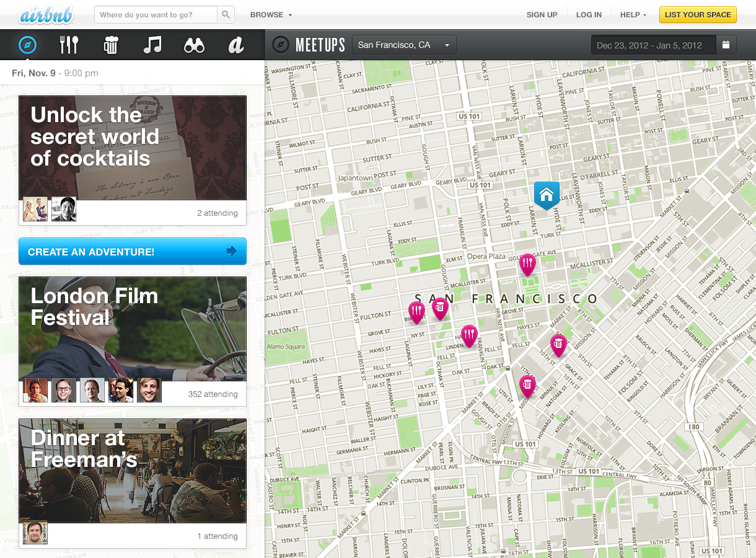Open the HELP menu

631,14
